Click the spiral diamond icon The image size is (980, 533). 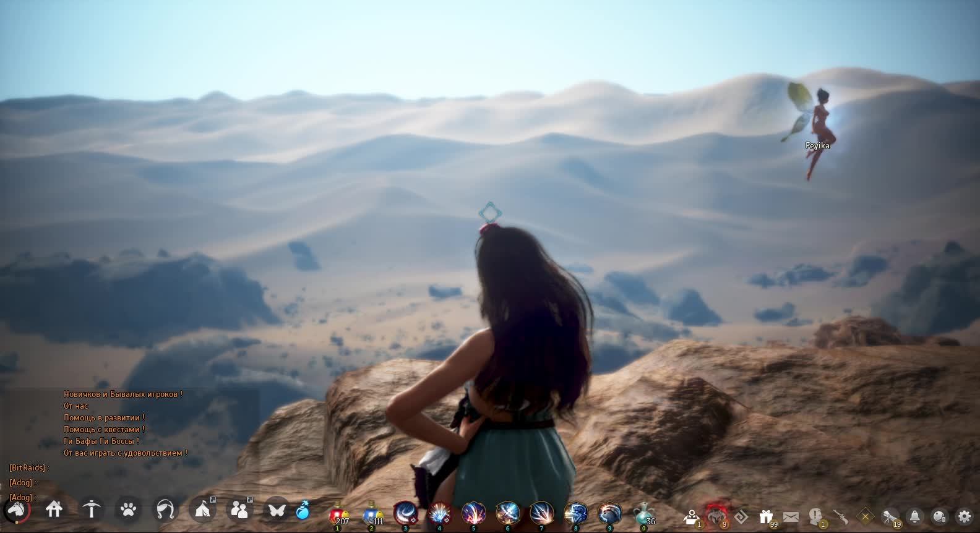click(741, 517)
